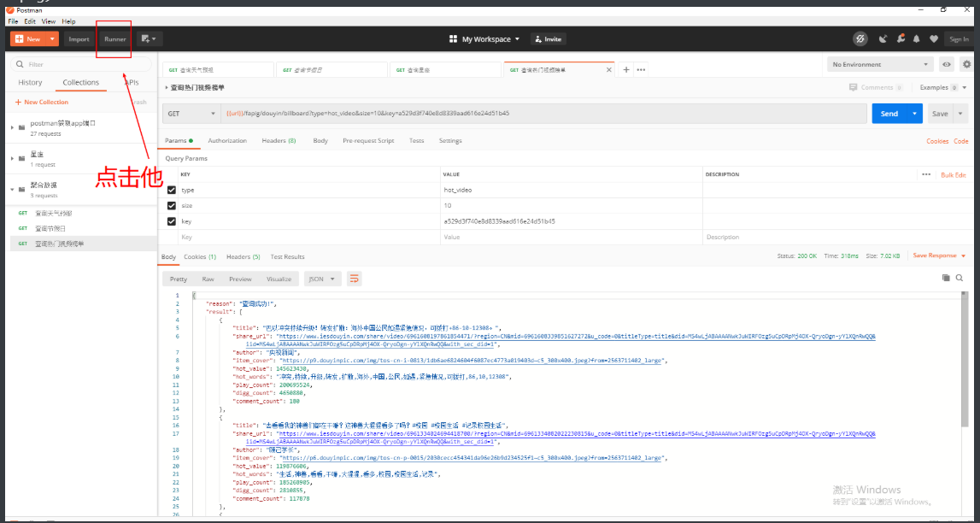Expand the 星座 collection arrow
This screenshot has height=523, width=980.
pos(12,158)
